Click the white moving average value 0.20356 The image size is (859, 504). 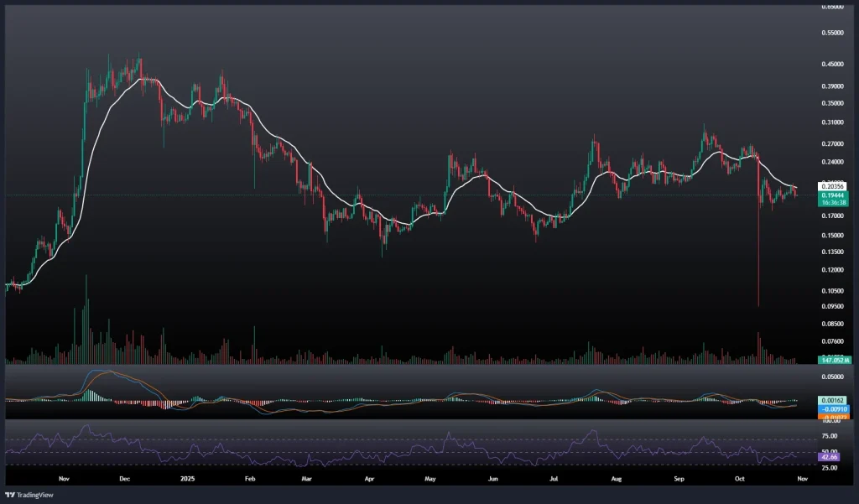tap(834, 185)
